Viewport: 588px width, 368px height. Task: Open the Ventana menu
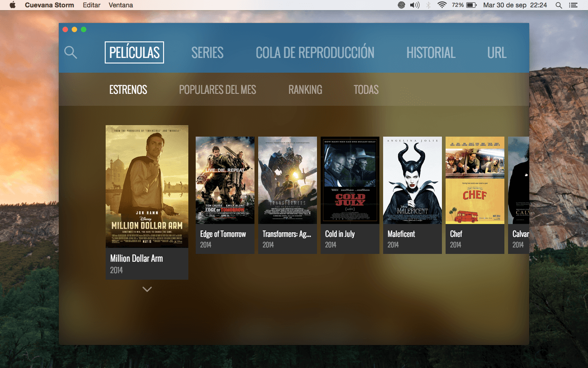pyautogui.click(x=121, y=5)
